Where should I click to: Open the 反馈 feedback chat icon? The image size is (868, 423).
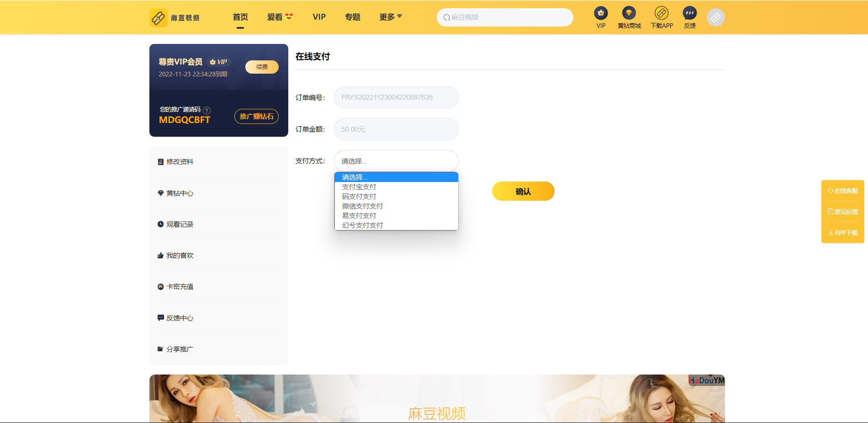tap(689, 13)
